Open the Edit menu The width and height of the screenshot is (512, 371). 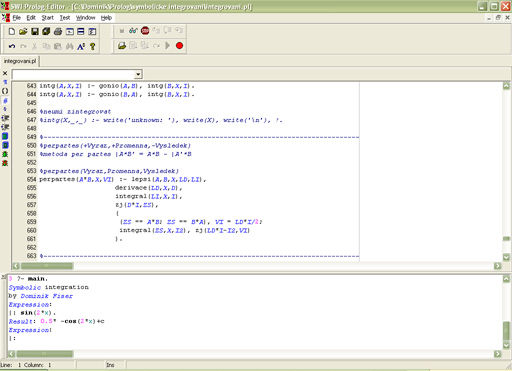pos(31,18)
